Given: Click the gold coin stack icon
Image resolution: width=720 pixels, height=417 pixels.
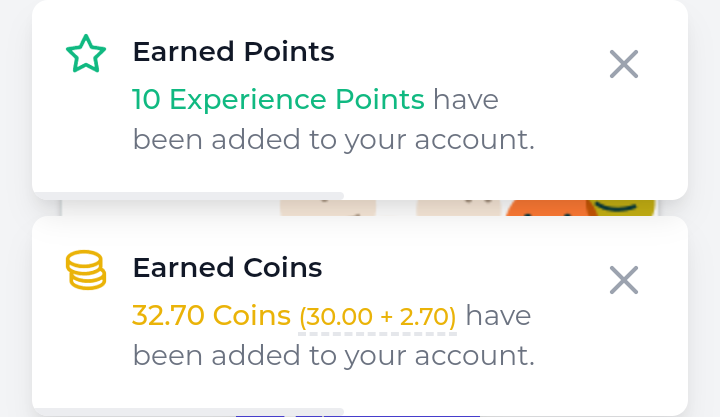Looking at the screenshot, I should (86, 270).
